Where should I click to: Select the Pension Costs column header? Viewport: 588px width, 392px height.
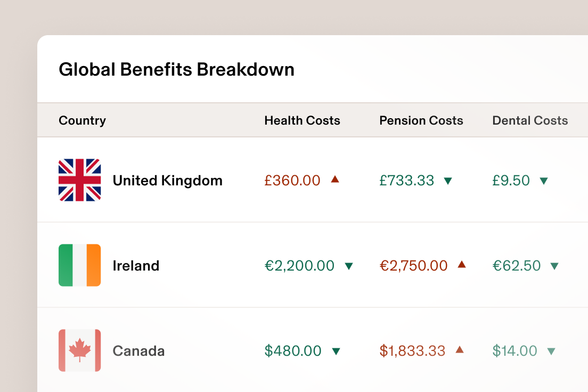[421, 120]
